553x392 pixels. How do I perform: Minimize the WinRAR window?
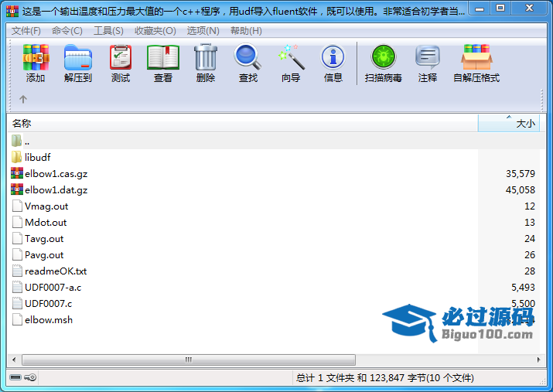[480, 9]
